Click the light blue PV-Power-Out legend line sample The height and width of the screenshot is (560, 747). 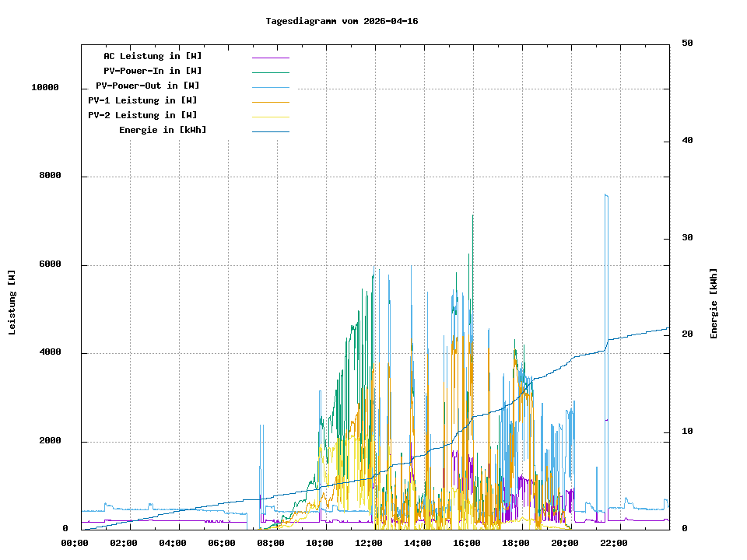(270, 86)
